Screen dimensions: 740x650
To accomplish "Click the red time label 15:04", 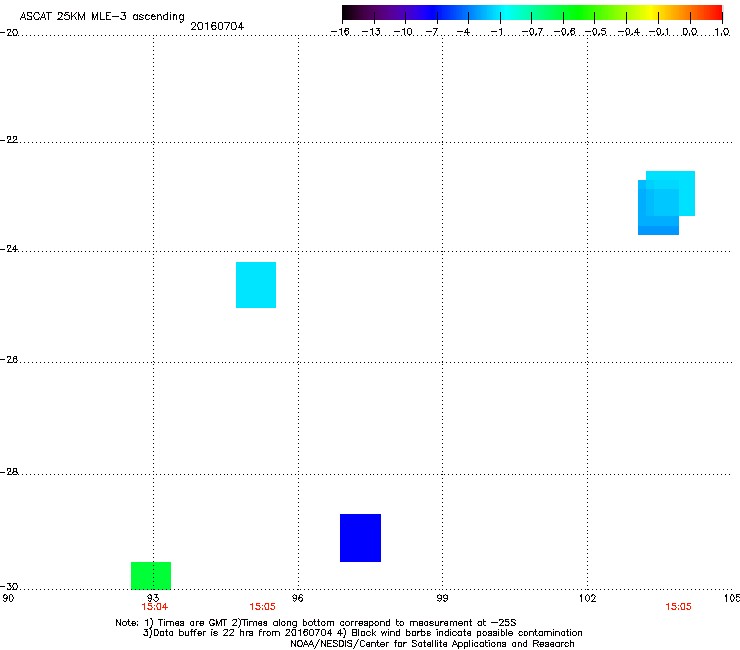I will tap(154, 607).
